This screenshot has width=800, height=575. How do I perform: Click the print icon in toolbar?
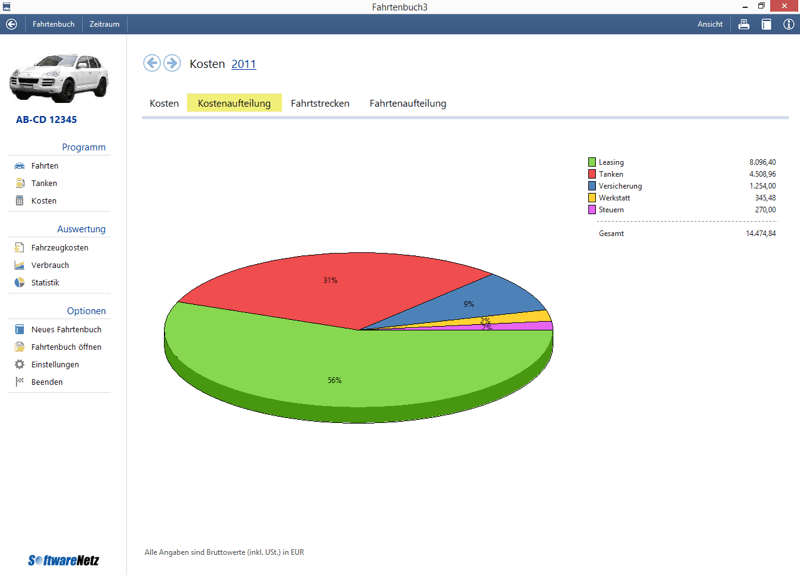click(x=744, y=24)
